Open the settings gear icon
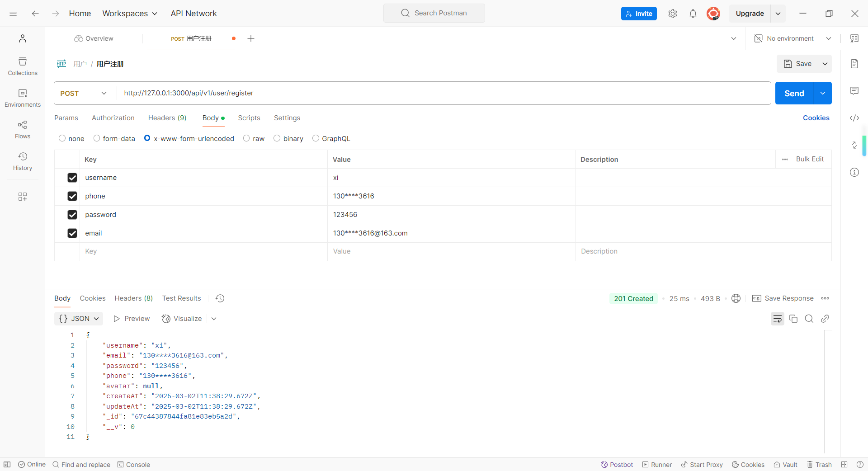Screen dimensions: 868x471 (x=672, y=14)
